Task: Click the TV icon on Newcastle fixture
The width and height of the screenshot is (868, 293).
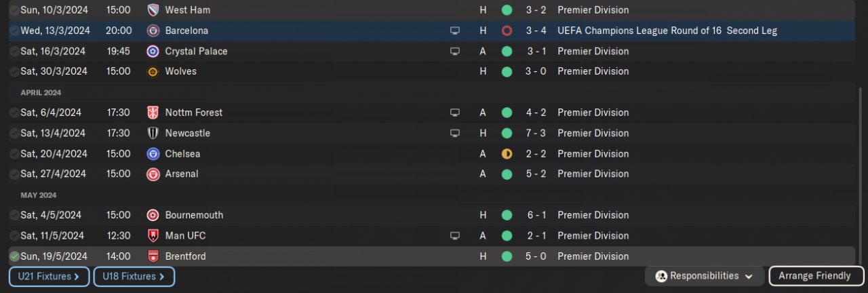Action: click(x=455, y=133)
